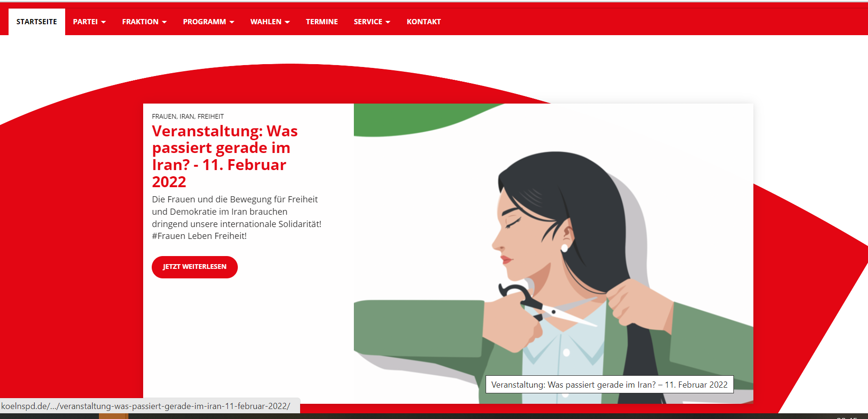Viewport: 868px width, 419px height.
Task: Click the caret arrow beside FRAKTION
Action: [165, 22]
